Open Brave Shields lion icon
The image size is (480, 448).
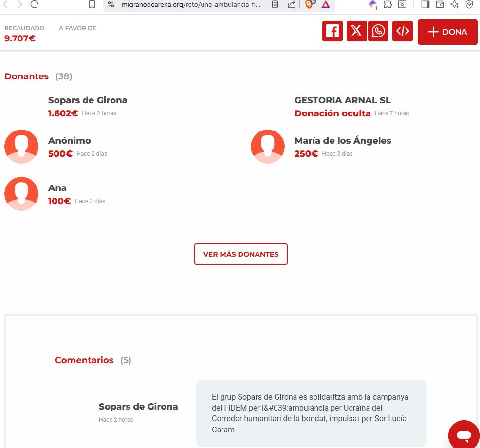309,4
